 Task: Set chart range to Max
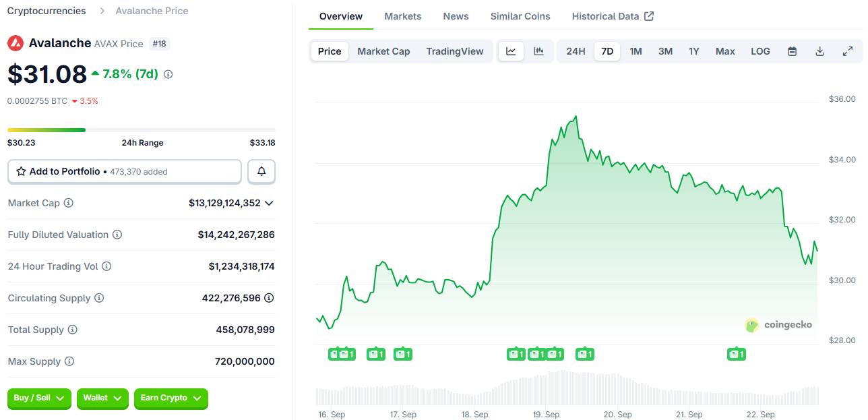725,51
